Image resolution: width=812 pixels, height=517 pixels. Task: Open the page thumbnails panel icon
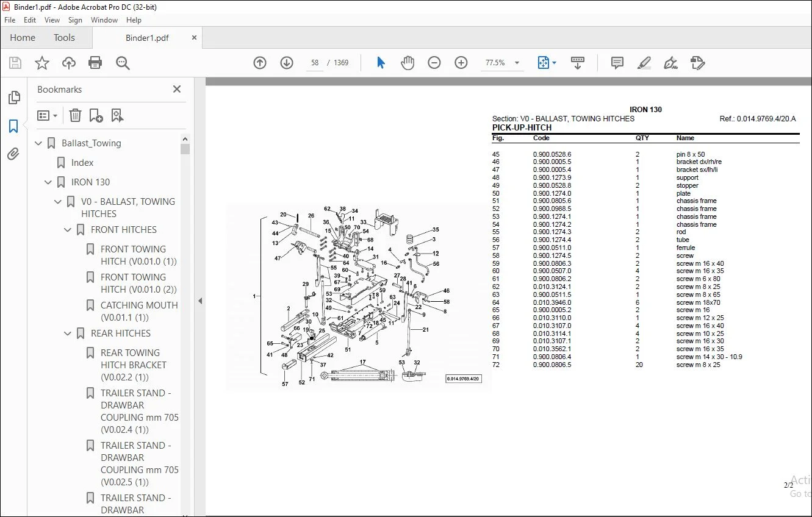pyautogui.click(x=13, y=98)
